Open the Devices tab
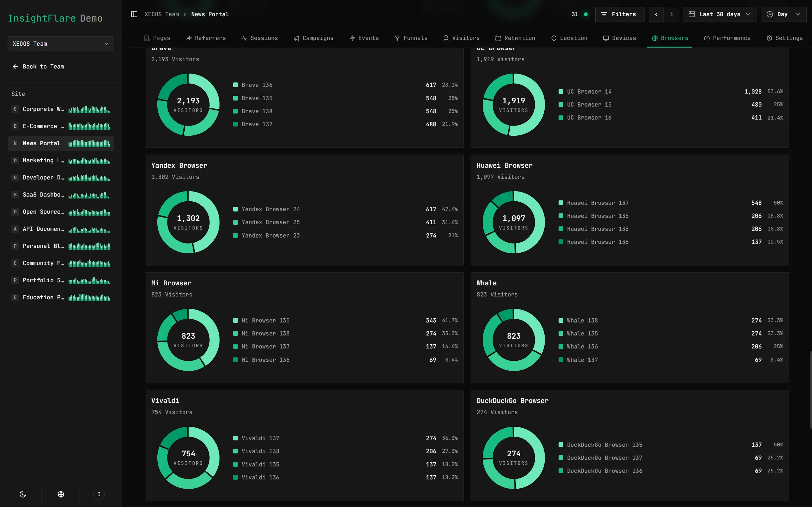This screenshot has width=812, height=507. tap(619, 38)
